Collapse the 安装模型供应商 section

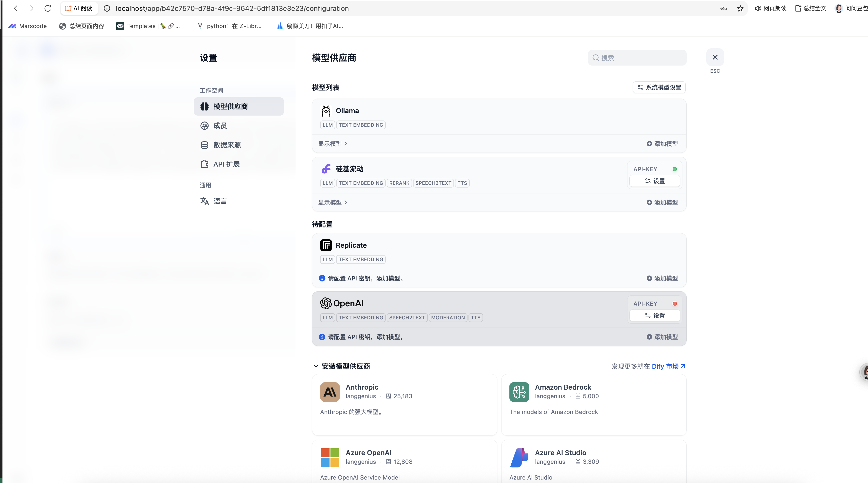(x=316, y=366)
